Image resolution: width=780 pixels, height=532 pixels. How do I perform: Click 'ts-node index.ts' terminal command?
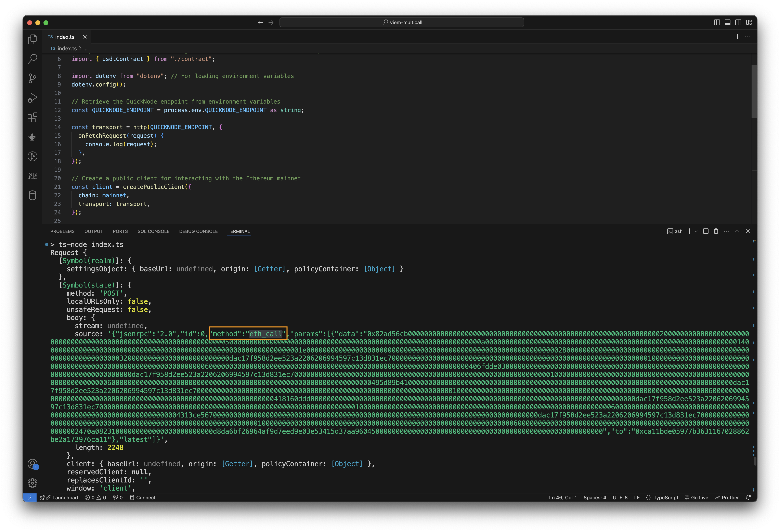point(91,244)
